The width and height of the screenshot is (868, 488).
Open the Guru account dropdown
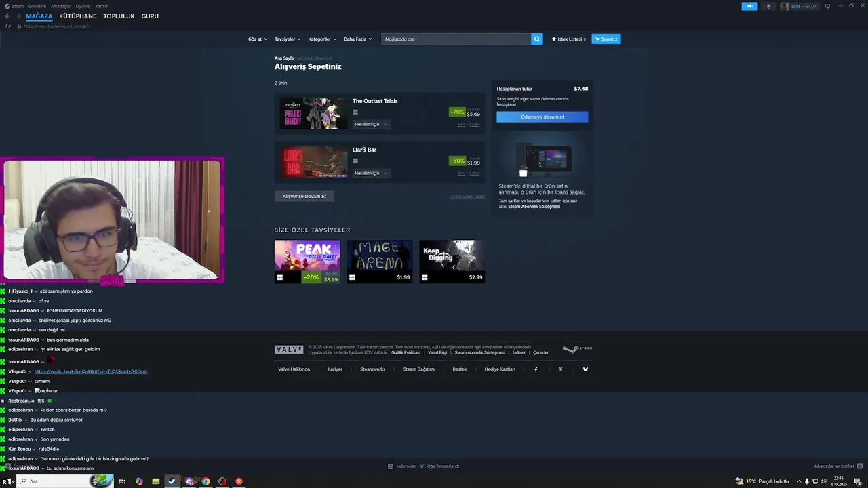pos(804,6)
